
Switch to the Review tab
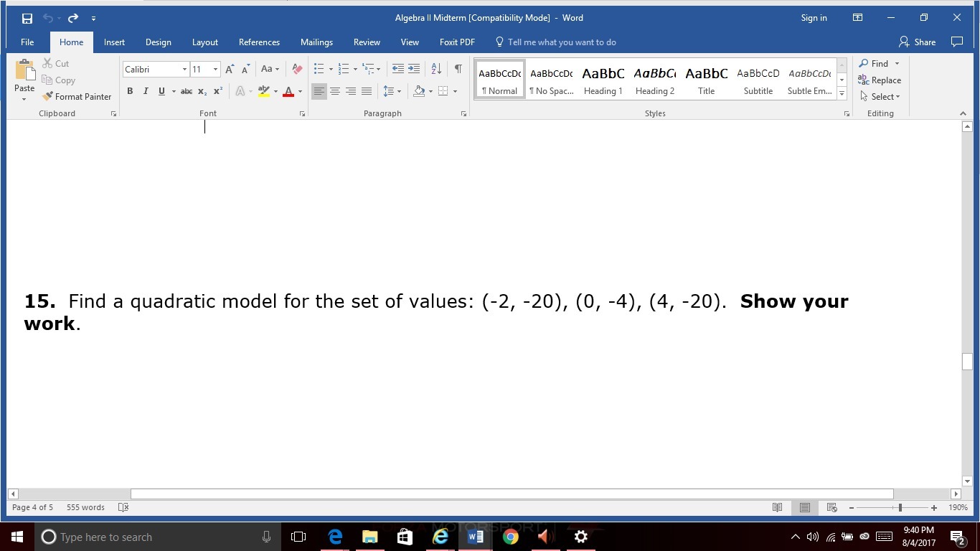(367, 42)
